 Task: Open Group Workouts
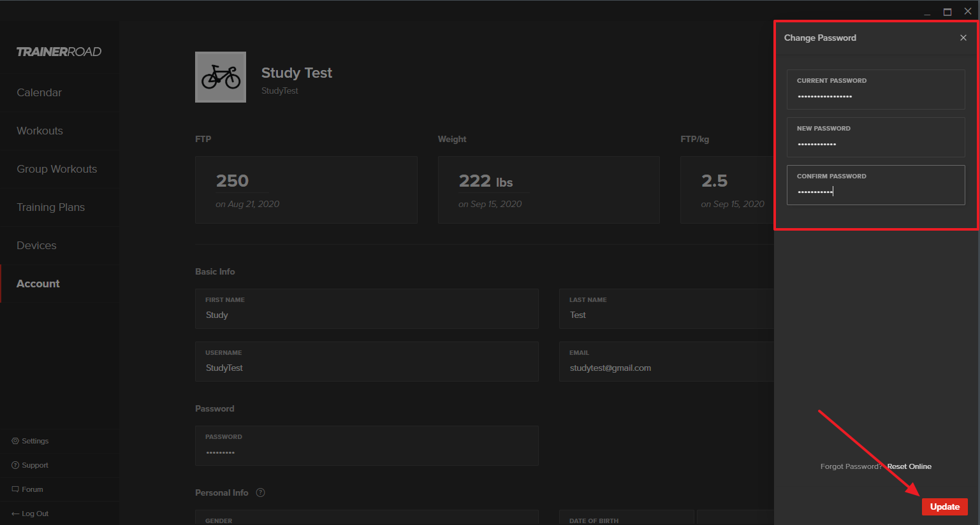pyautogui.click(x=59, y=169)
